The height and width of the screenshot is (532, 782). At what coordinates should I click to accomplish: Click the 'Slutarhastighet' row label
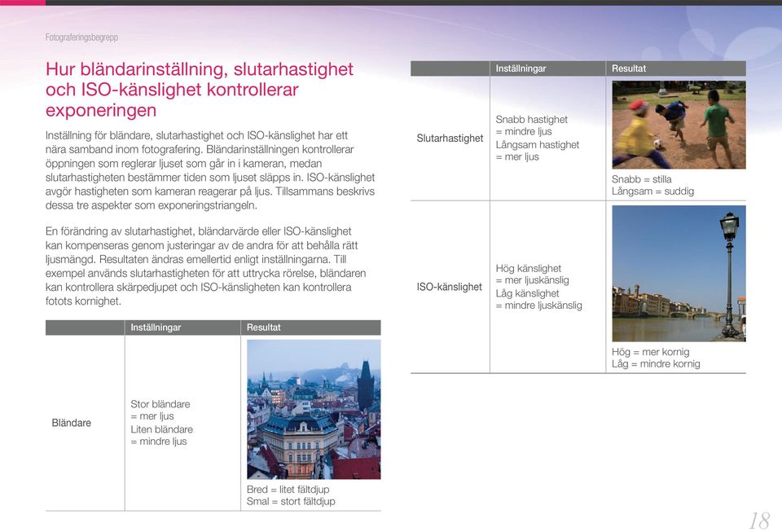(x=450, y=138)
